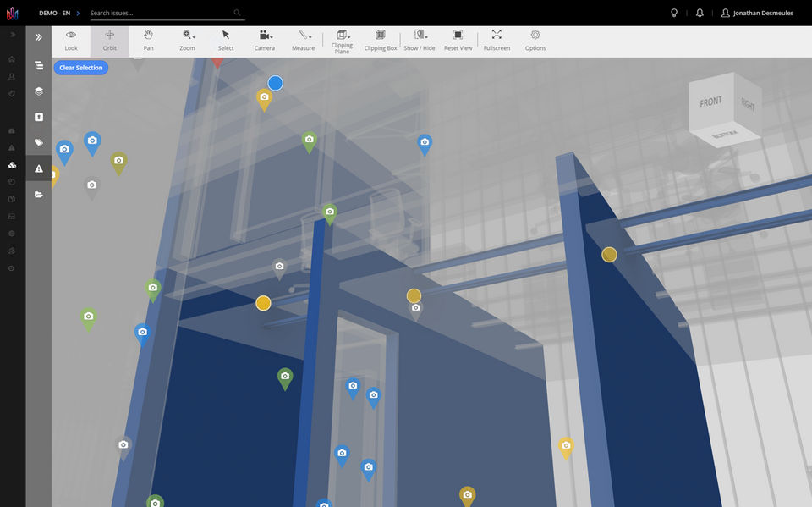Screen dimensions: 812x507
Task: Open the layers stack panel
Action: [39, 91]
